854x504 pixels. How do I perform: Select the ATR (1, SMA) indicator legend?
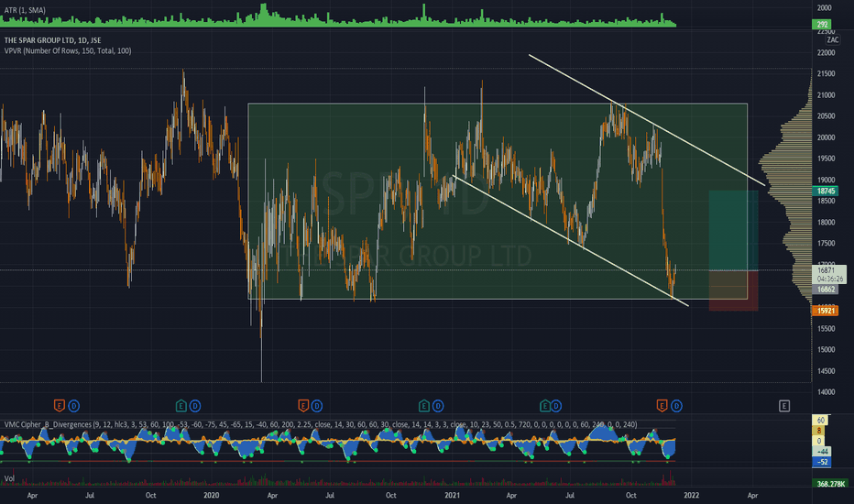tap(25, 10)
